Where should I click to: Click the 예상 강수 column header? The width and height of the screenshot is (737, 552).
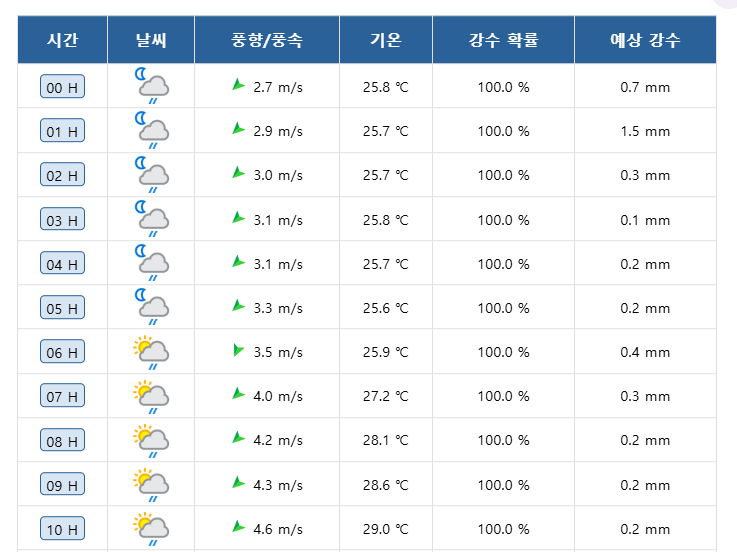click(x=645, y=41)
